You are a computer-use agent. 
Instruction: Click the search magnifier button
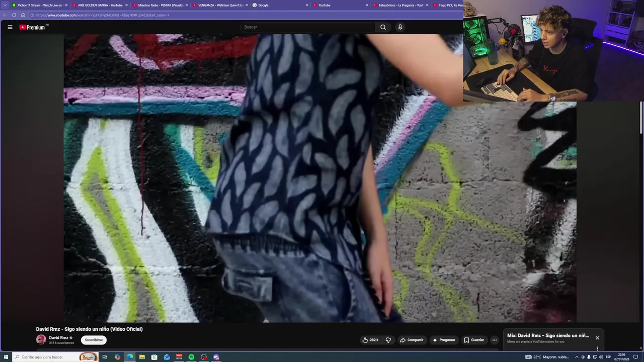pos(383,27)
